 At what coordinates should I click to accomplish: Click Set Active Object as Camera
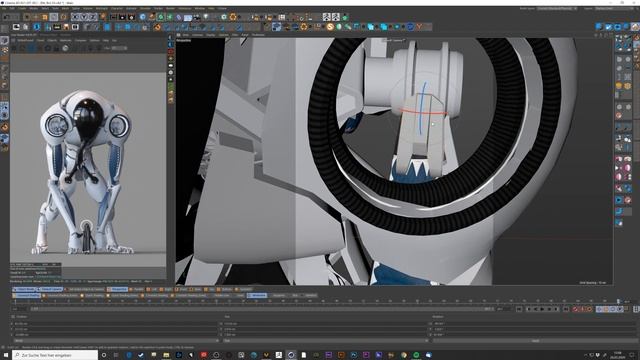(x=85, y=289)
